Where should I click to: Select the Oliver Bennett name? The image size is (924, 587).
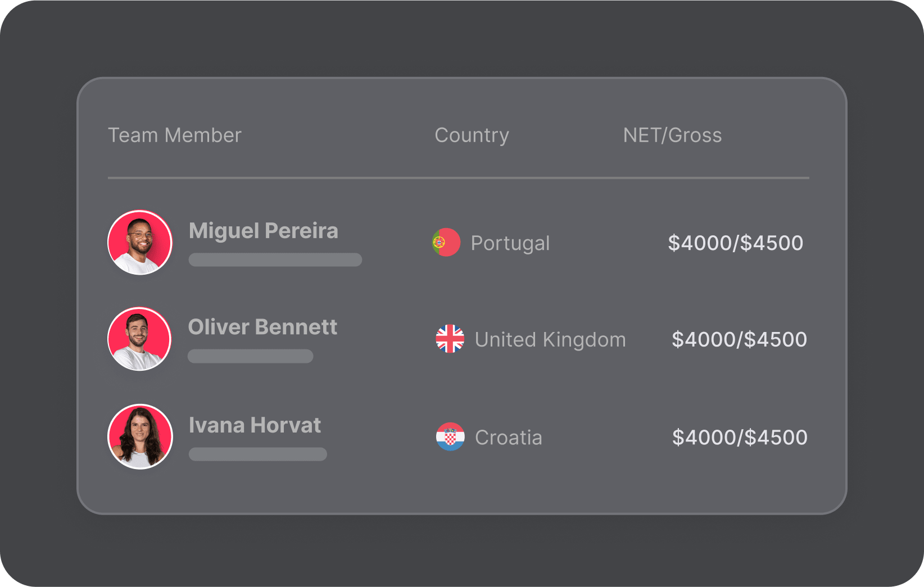(262, 327)
